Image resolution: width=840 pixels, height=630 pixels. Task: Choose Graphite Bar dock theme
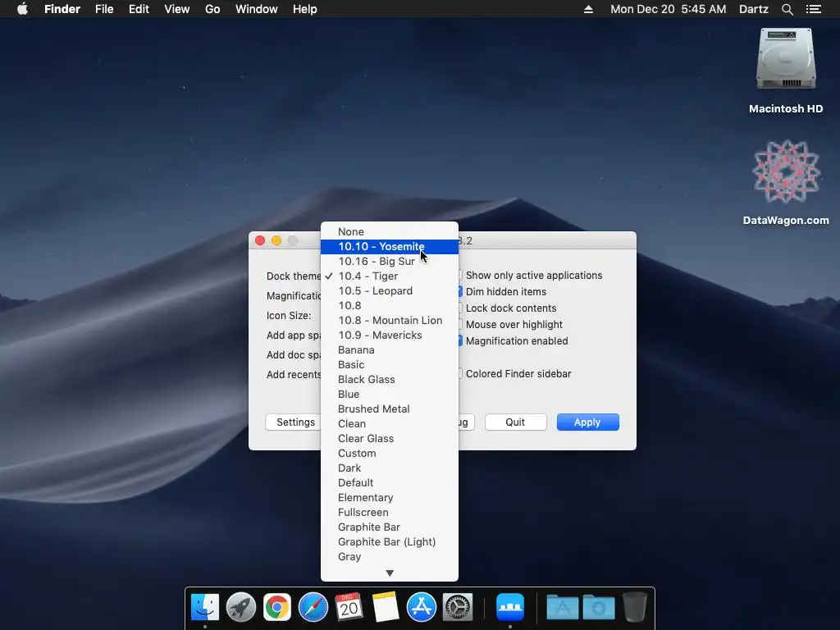[x=390, y=527]
